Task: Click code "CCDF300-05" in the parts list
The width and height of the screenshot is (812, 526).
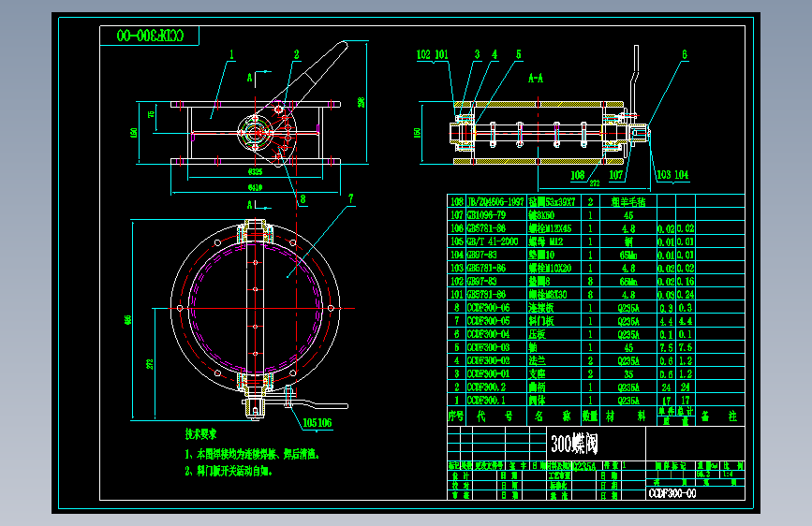Action: [488, 321]
